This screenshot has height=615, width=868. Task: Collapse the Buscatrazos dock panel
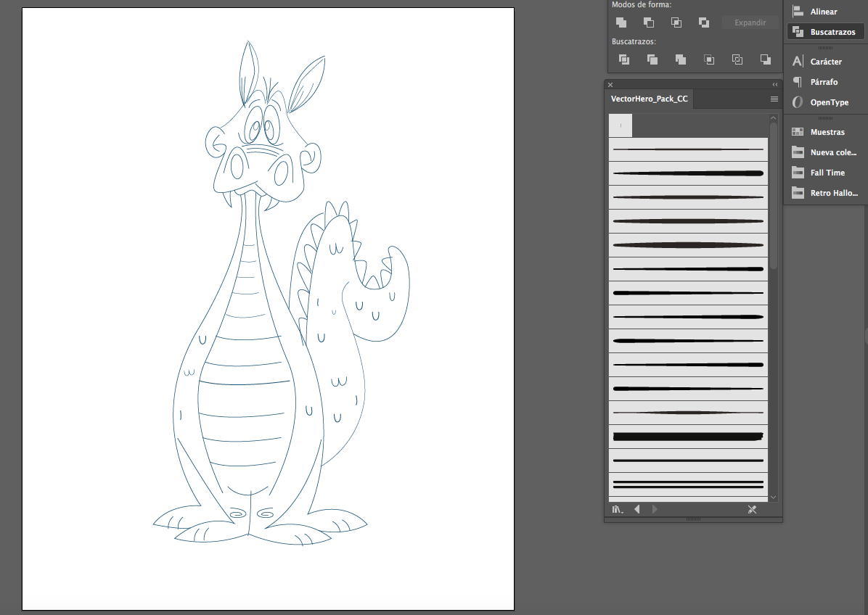tap(825, 32)
